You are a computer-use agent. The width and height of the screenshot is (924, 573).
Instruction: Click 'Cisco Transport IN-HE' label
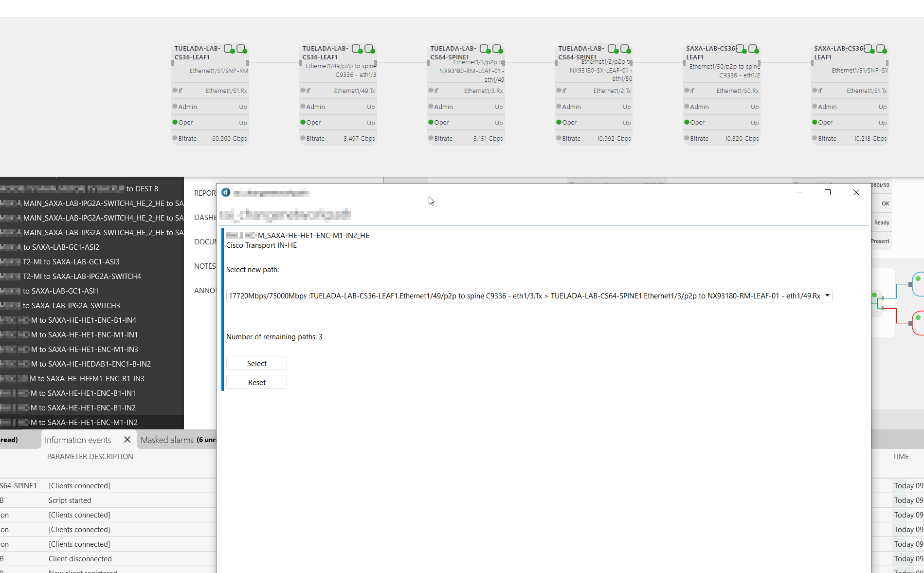point(261,245)
